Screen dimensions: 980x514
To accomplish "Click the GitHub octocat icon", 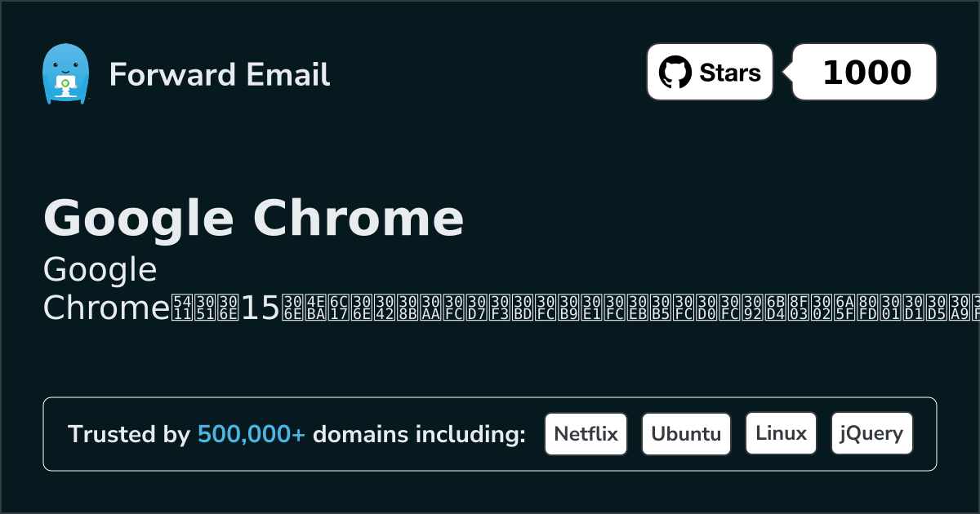I will pos(675,73).
